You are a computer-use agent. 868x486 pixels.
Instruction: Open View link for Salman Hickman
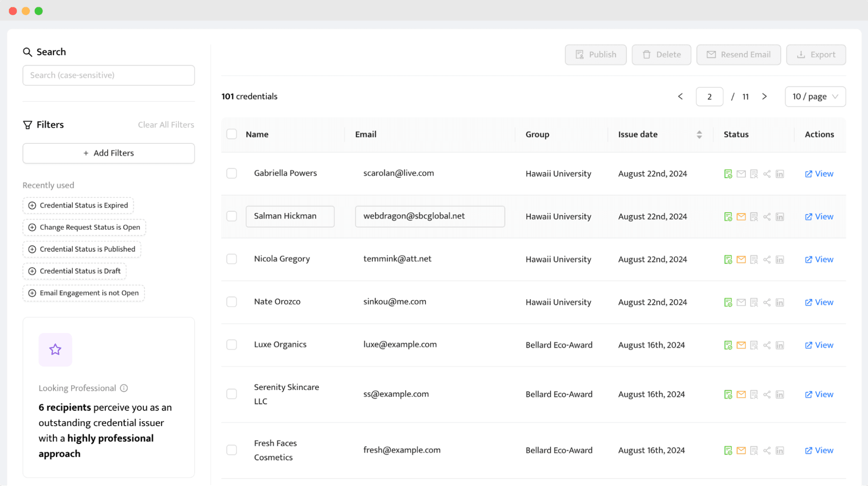(819, 217)
